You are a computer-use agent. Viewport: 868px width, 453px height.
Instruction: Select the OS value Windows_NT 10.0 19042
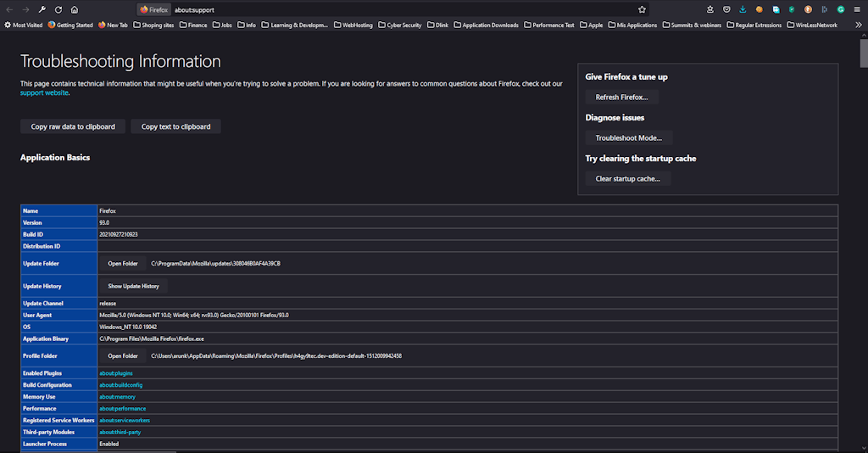coord(128,327)
